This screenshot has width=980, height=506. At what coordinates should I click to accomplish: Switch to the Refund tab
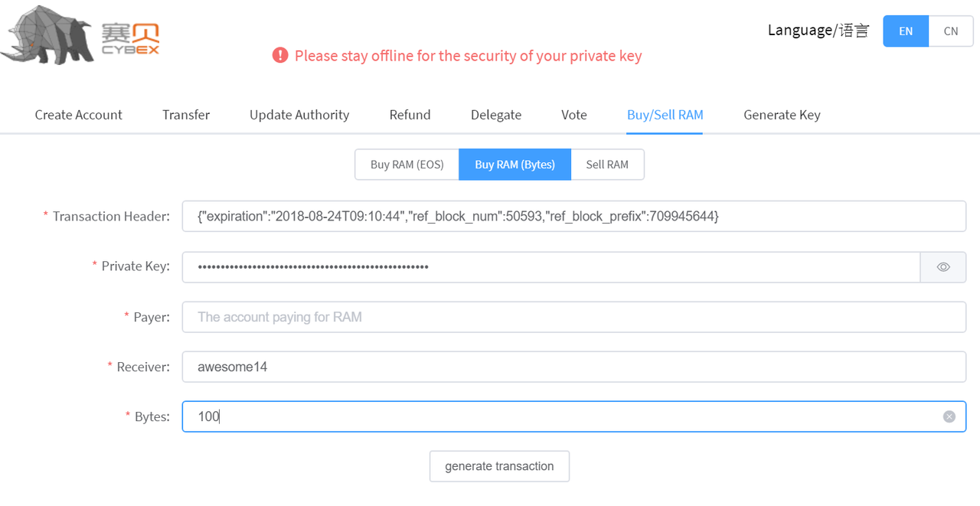point(410,115)
